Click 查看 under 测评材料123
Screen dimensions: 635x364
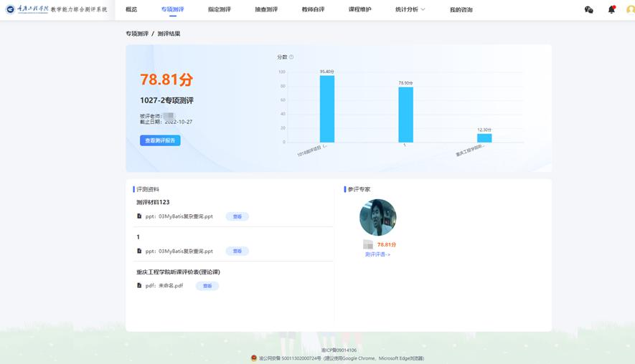point(237,216)
